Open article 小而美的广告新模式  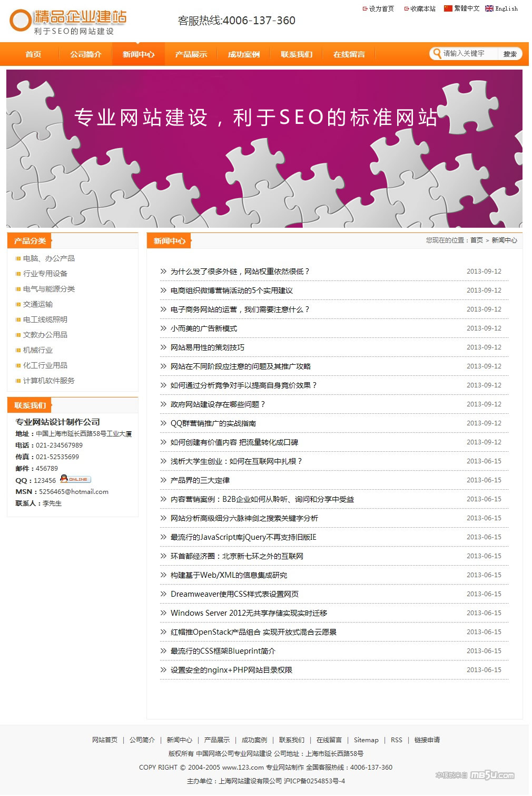[203, 328]
